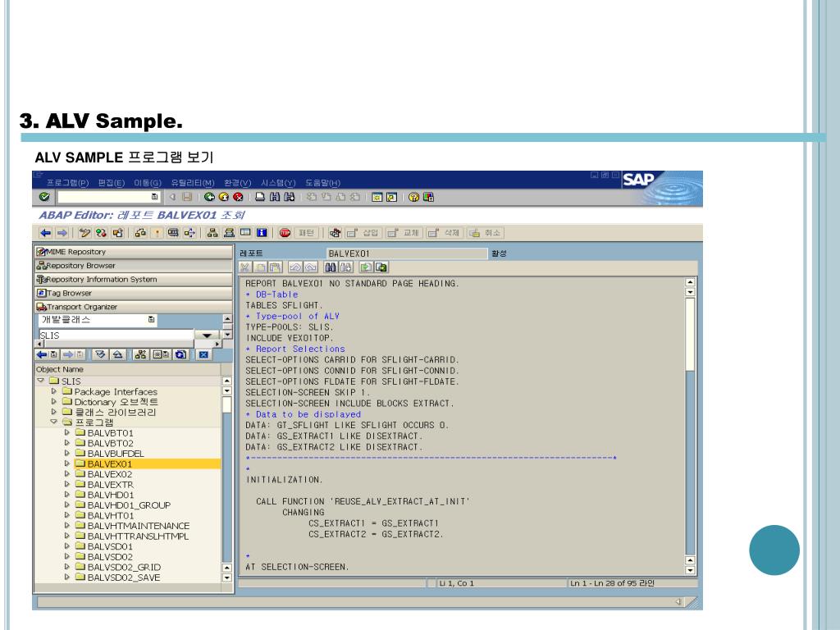
Task: Click the Print icon in standard toolbar
Action: pyautogui.click(x=260, y=197)
